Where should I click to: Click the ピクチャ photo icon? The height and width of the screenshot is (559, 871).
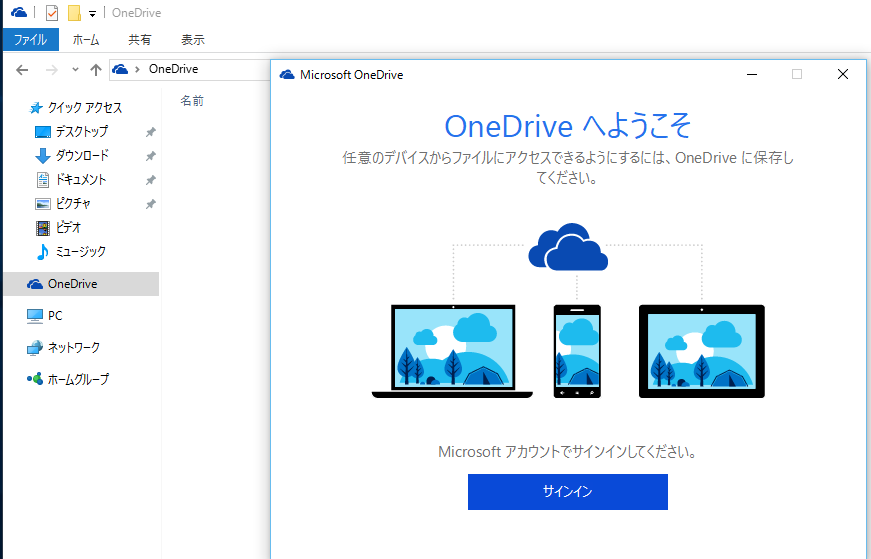pos(43,204)
